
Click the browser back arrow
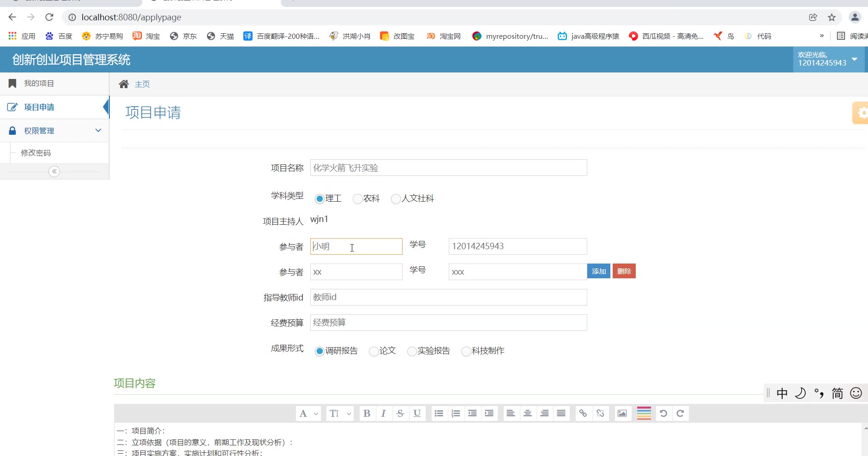pyautogui.click(x=12, y=18)
